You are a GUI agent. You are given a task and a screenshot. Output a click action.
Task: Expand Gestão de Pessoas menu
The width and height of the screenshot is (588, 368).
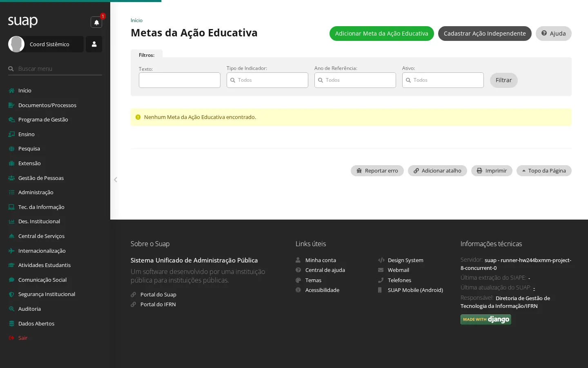(55, 178)
